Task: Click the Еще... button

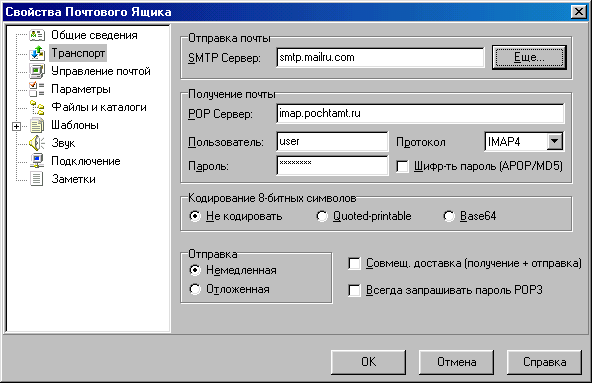Action: tap(529, 57)
